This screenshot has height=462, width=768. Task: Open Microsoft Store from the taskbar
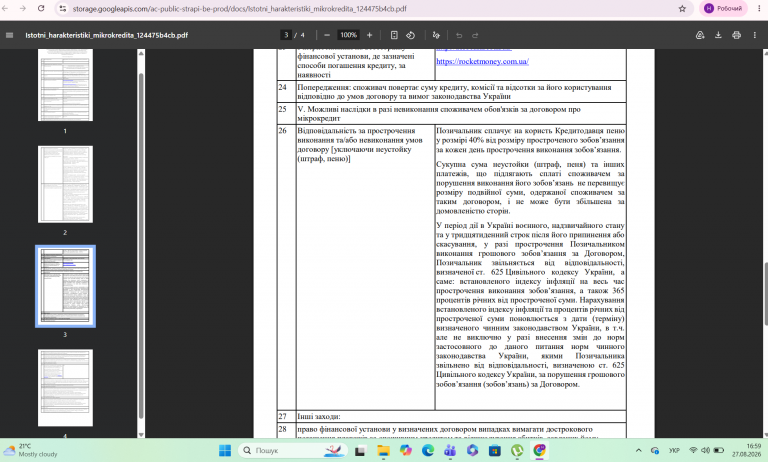(495, 450)
